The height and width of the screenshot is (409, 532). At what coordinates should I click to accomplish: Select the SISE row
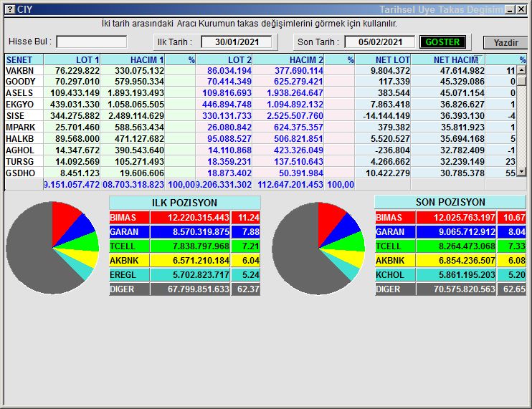coord(260,116)
